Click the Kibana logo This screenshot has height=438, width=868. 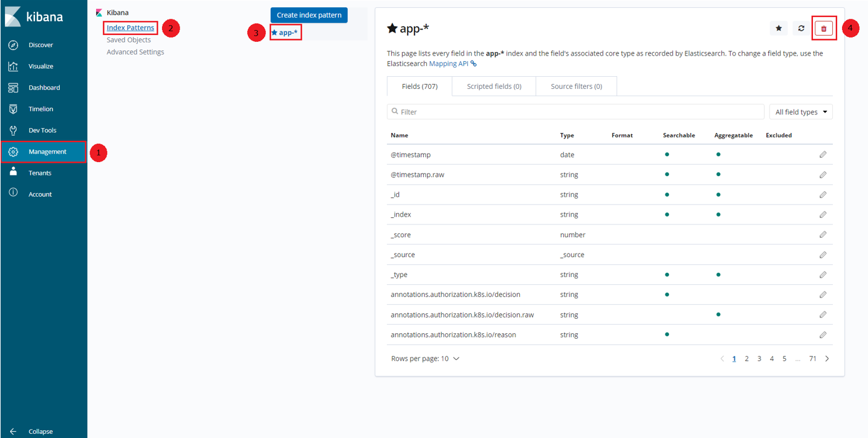coord(34,16)
